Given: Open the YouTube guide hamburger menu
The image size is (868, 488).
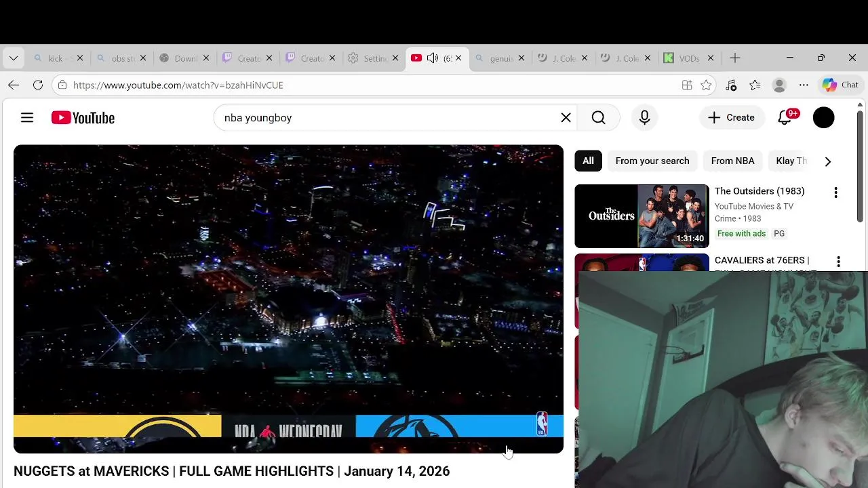Looking at the screenshot, I should click(27, 118).
